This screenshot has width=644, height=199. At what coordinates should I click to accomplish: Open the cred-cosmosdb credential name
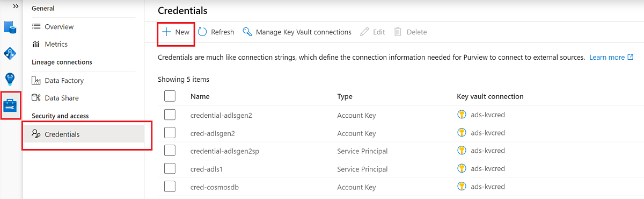pyautogui.click(x=214, y=187)
